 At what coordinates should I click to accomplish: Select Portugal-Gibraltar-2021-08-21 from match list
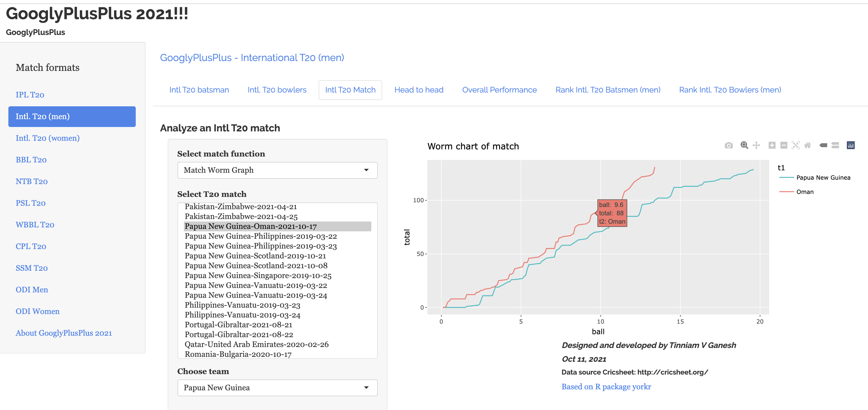tap(238, 325)
